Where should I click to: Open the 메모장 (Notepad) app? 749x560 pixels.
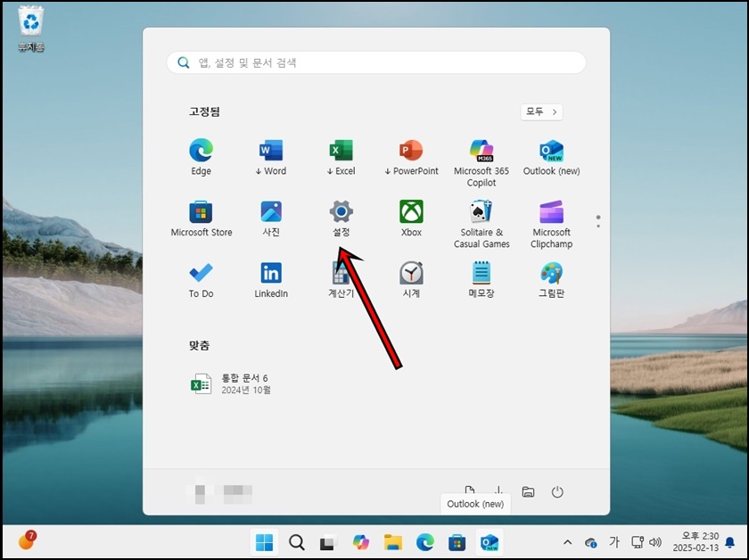coord(481,280)
